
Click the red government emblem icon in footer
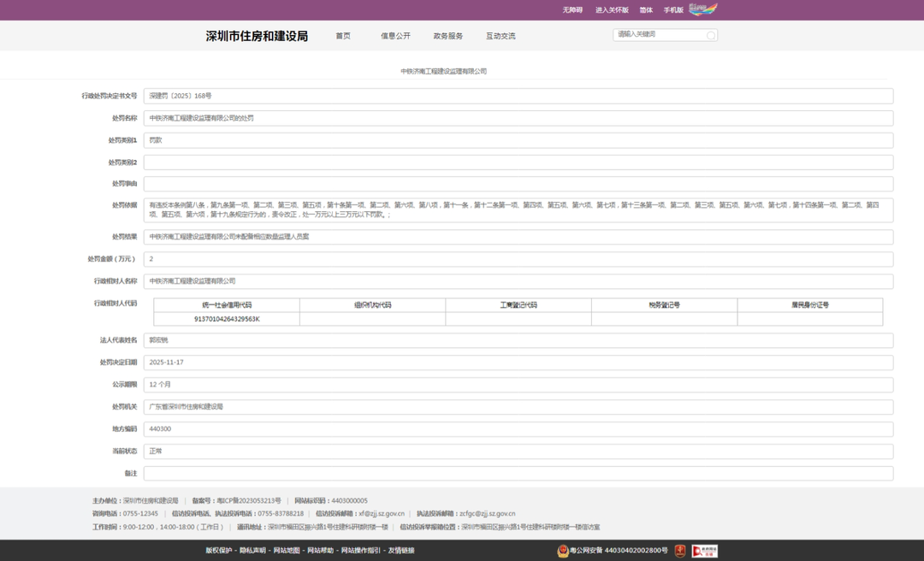(680, 551)
